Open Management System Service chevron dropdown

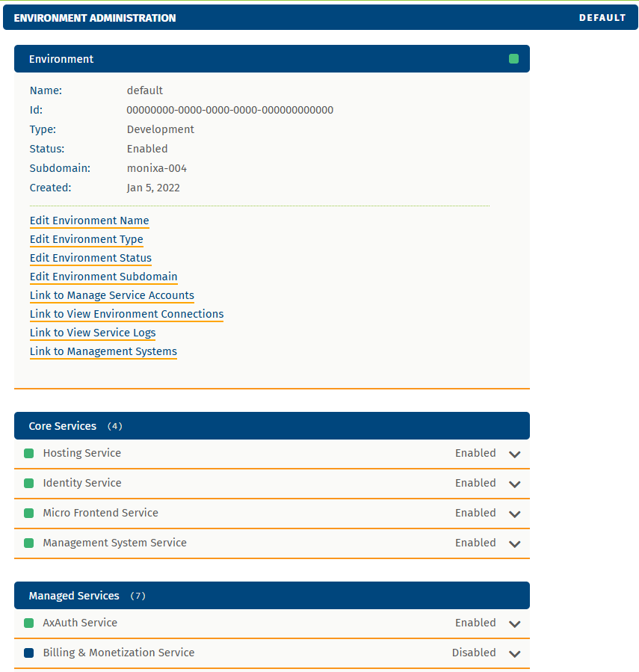click(x=514, y=544)
